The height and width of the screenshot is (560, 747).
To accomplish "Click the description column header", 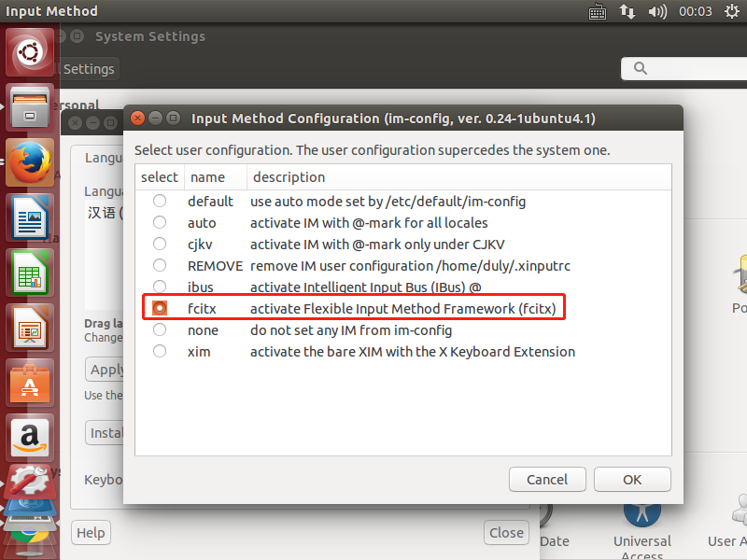I will click(x=289, y=177).
